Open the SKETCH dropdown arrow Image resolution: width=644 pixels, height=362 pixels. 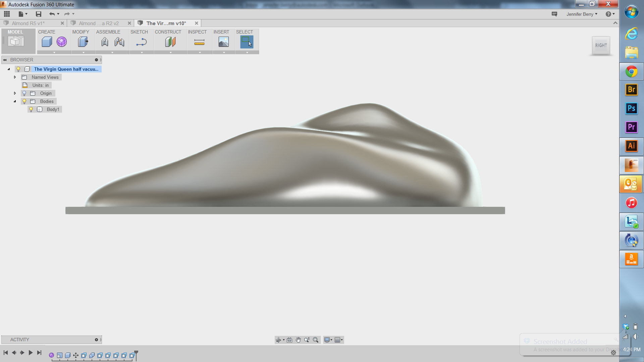[x=142, y=52]
